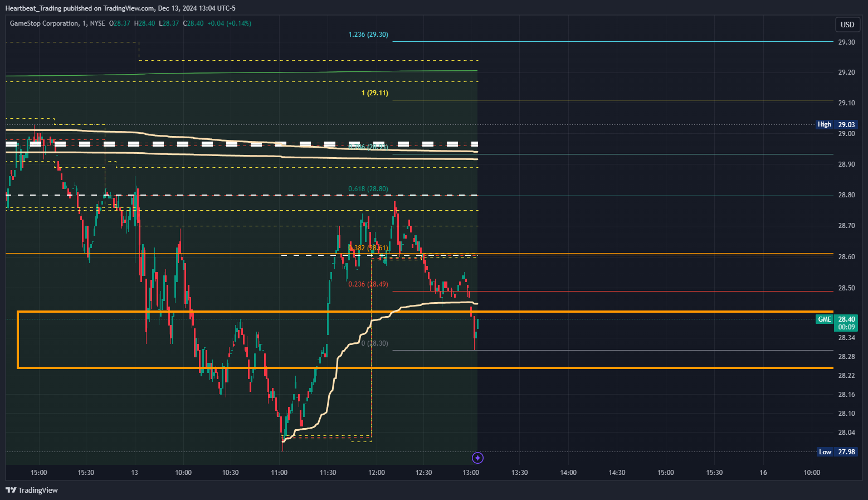Screen dimensions: 868x500
Task: Click the High label tag on price axis
Action: click(825, 124)
